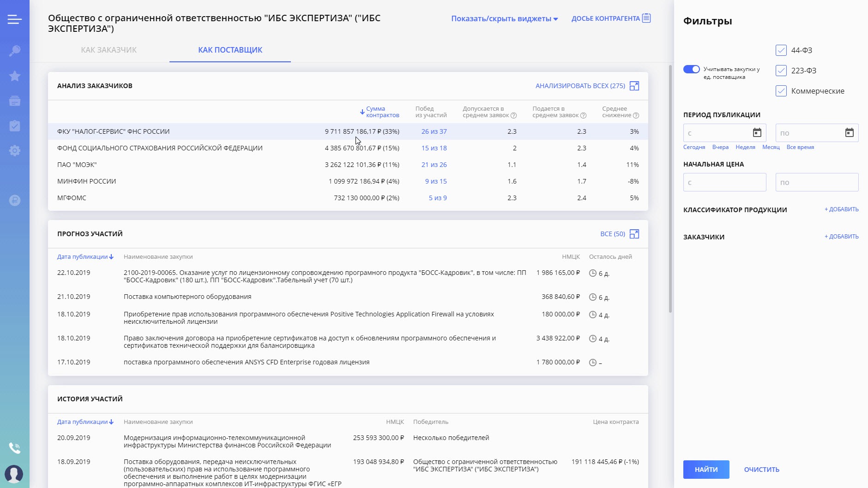Image resolution: width=868 pixels, height=488 pixels.
Task: Select Неделя period shortcut
Action: pyautogui.click(x=745, y=147)
